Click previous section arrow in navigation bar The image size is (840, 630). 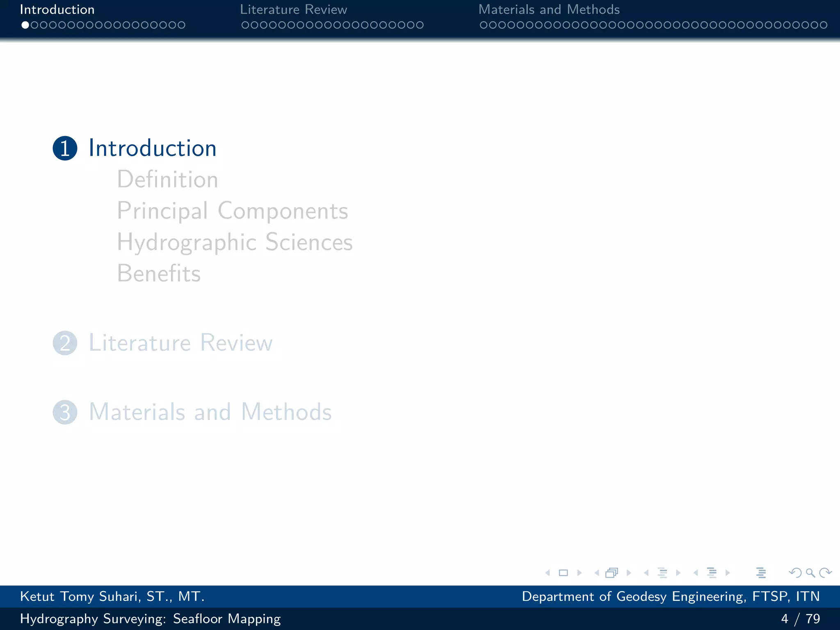(x=696, y=573)
